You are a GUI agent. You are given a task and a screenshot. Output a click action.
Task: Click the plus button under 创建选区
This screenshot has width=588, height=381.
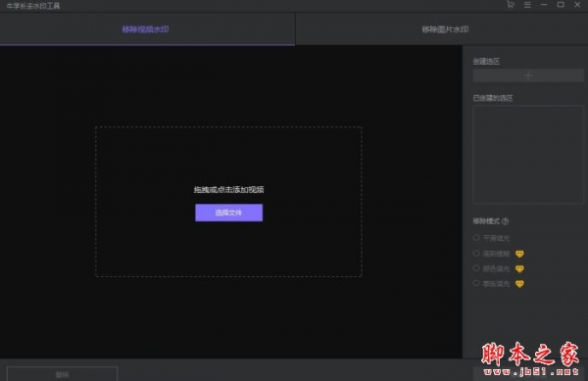(528, 75)
